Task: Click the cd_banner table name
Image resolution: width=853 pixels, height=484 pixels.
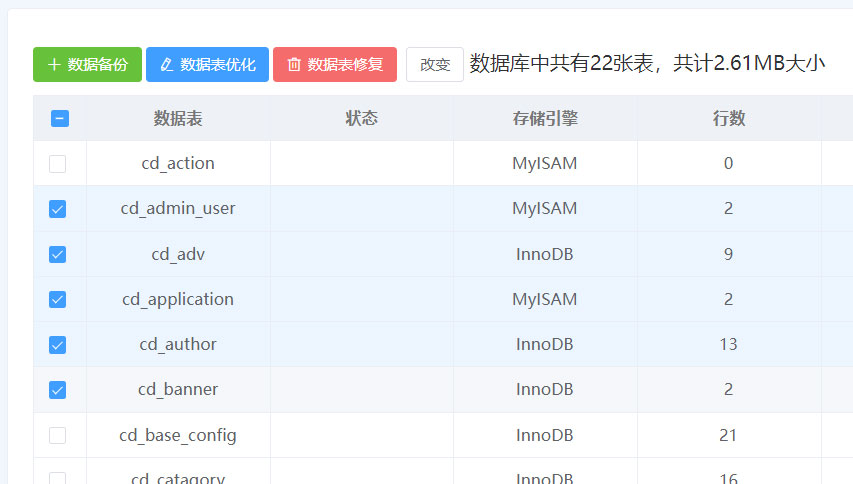Action: pyautogui.click(x=178, y=390)
